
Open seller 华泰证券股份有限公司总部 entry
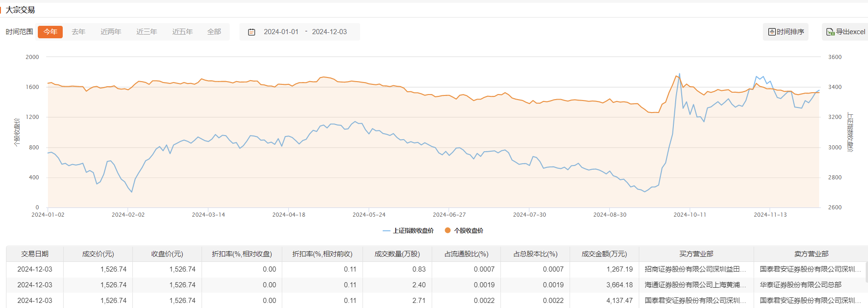801,285
